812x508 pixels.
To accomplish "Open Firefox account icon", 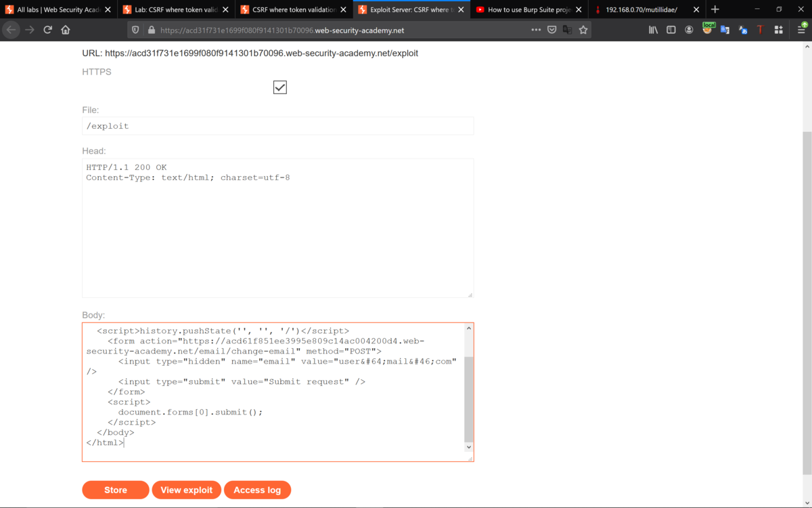I will pyautogui.click(x=689, y=30).
